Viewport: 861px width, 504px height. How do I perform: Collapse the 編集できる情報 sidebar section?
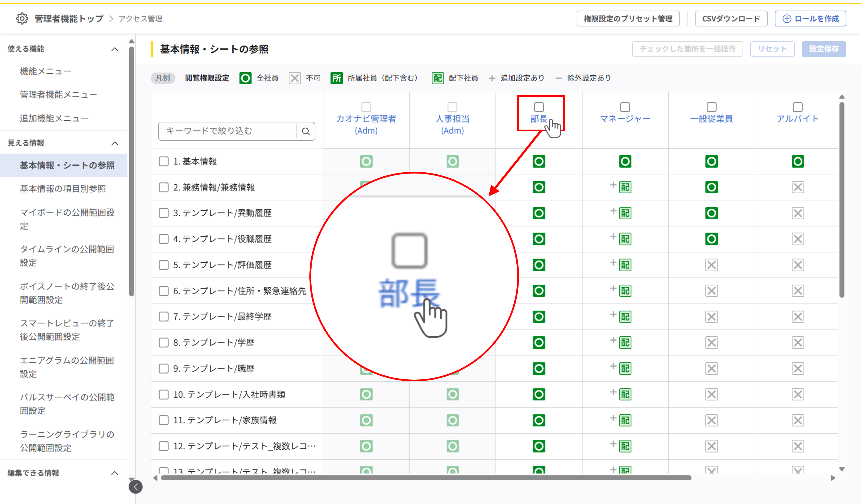point(115,473)
